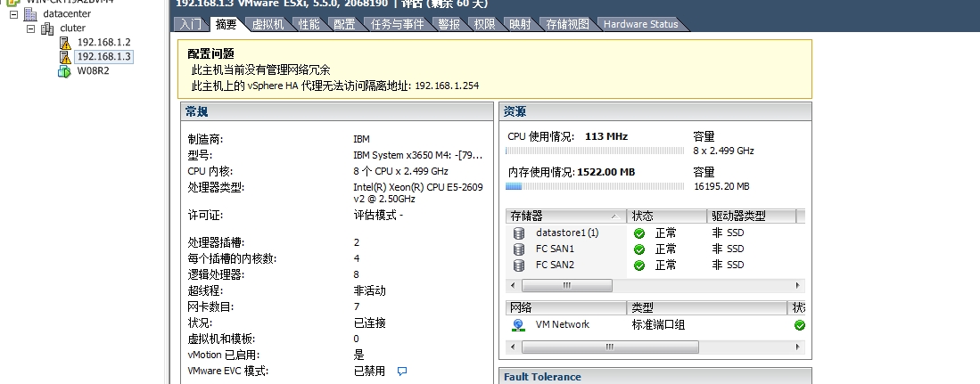Switch to the 虚拟机 tab

[x=268, y=24]
